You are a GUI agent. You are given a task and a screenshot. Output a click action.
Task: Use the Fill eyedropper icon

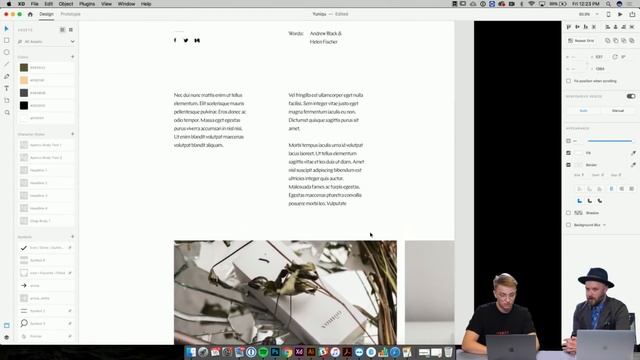point(633,153)
